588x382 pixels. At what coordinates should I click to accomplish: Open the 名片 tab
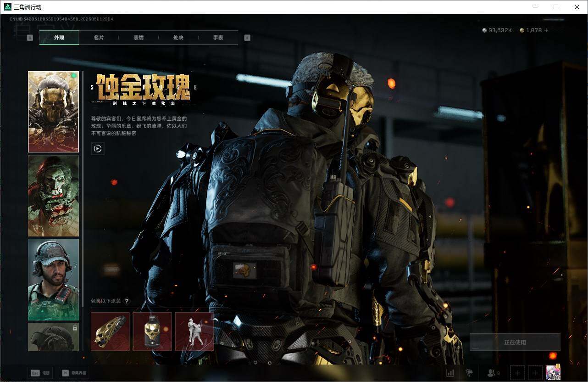pos(99,38)
